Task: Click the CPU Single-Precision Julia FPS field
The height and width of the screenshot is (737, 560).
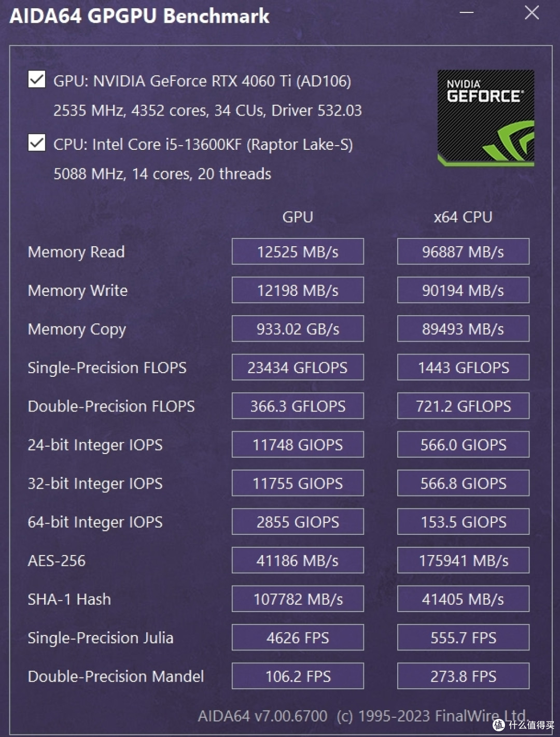Action: tap(463, 637)
